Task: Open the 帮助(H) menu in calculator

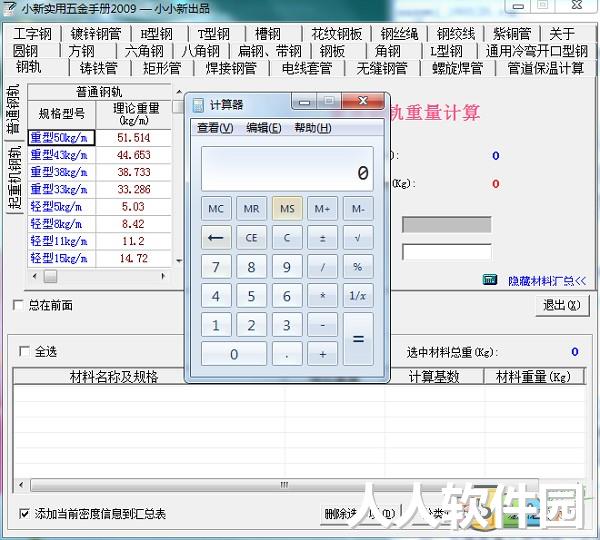Action: (x=313, y=128)
